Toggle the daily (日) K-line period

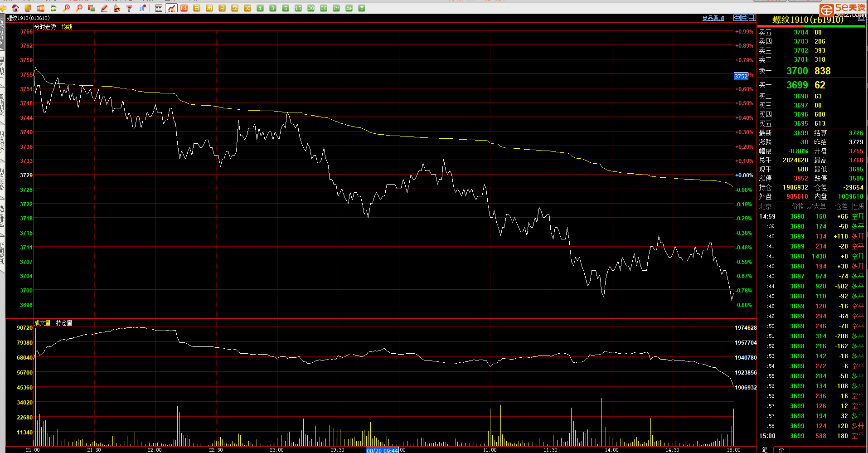tap(197, 8)
